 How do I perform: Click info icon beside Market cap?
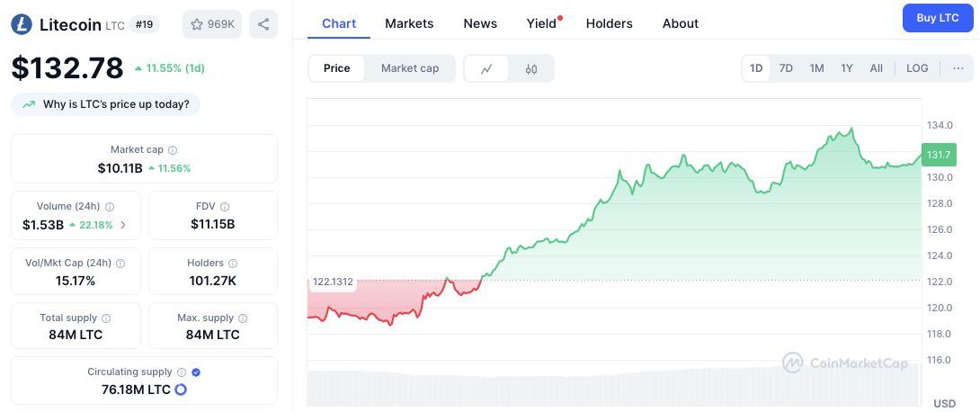point(173,150)
